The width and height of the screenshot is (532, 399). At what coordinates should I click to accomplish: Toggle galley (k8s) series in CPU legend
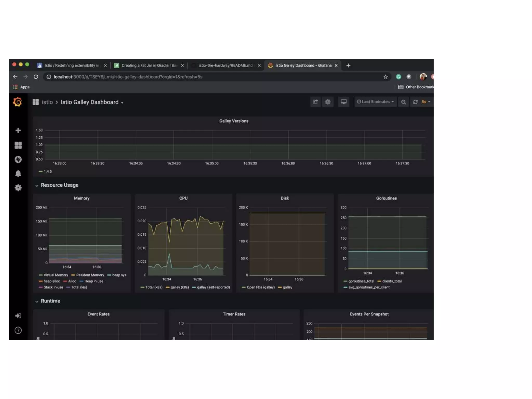179,287
